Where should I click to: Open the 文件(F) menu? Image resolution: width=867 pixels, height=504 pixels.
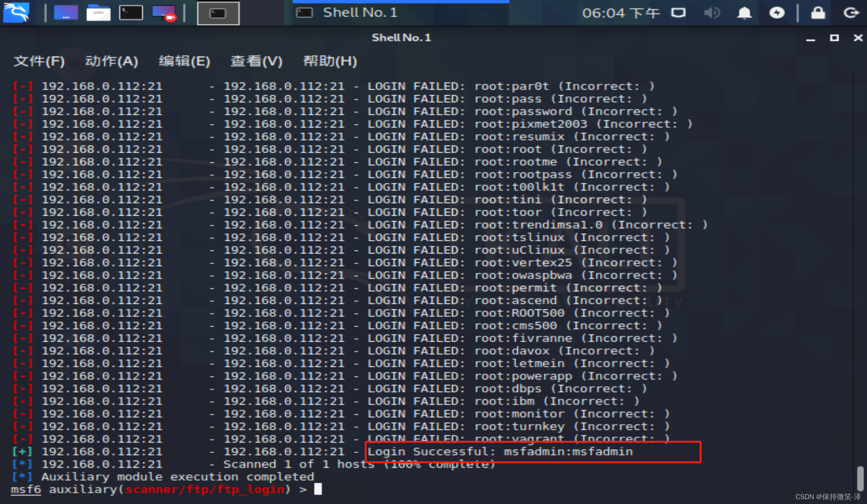(x=39, y=61)
